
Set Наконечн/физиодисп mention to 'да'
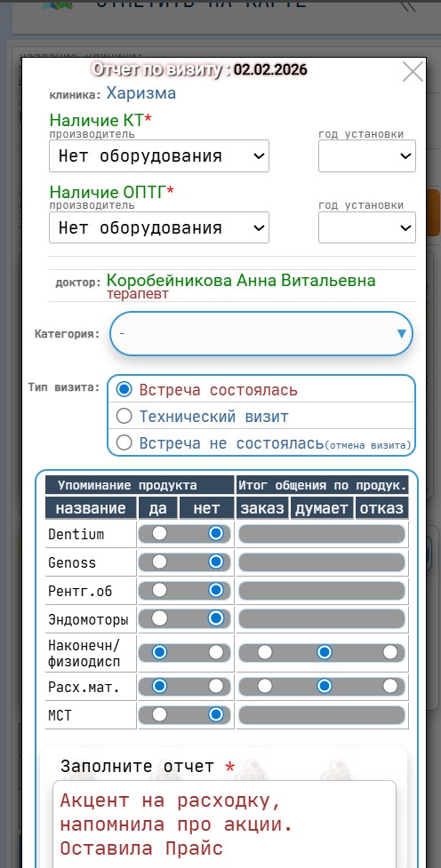coord(159,652)
